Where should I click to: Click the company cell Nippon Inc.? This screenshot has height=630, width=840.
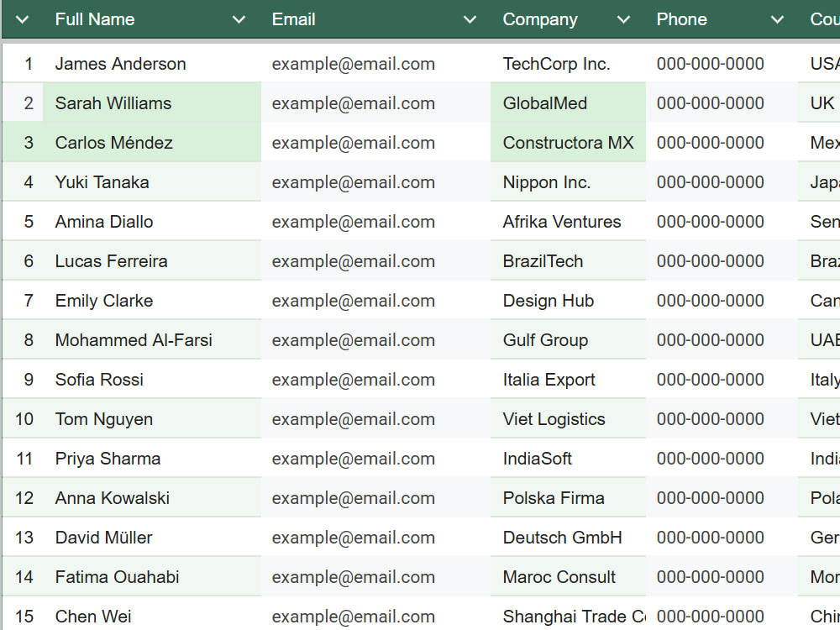click(x=569, y=182)
